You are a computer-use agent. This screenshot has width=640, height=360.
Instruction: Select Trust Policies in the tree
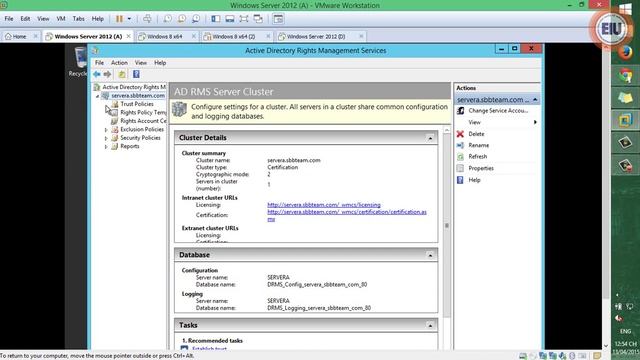pyautogui.click(x=137, y=104)
